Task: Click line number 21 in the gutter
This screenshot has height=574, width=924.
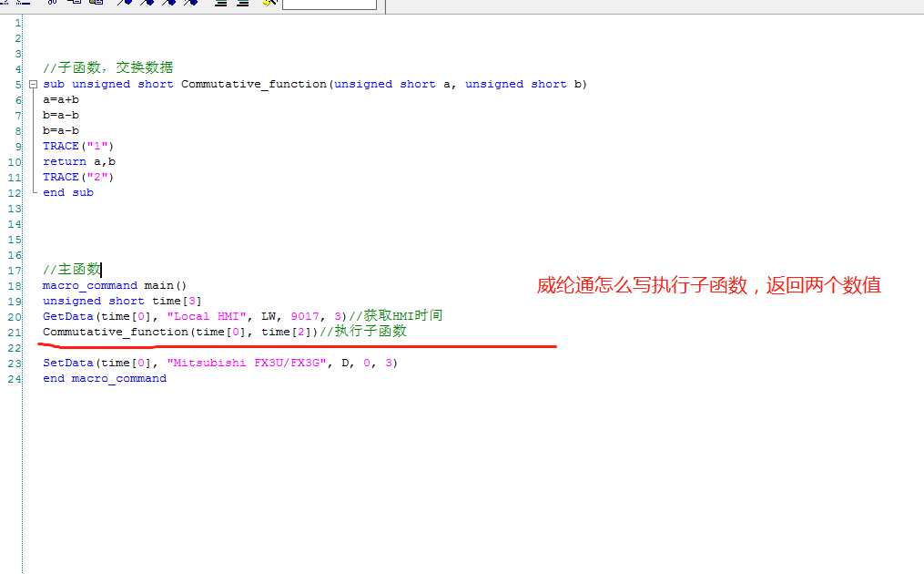Action: pyautogui.click(x=15, y=332)
